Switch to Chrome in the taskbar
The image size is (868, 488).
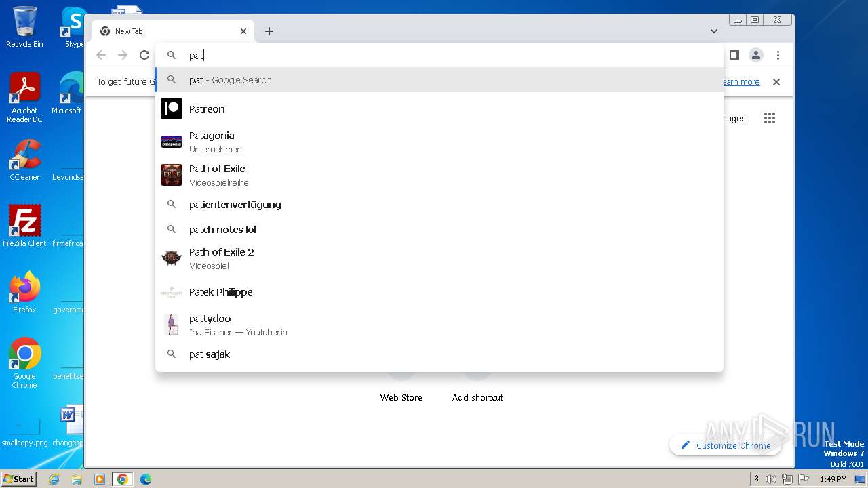point(123,479)
